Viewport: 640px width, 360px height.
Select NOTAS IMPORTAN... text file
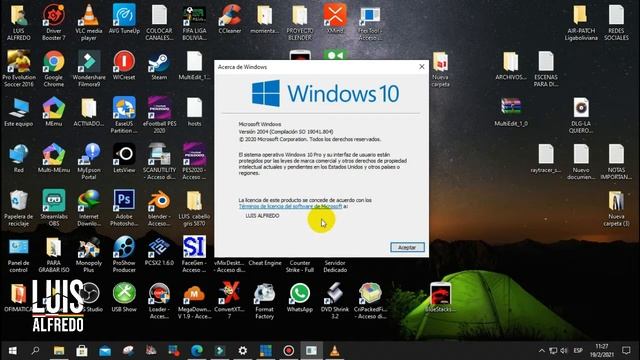pos(616,162)
